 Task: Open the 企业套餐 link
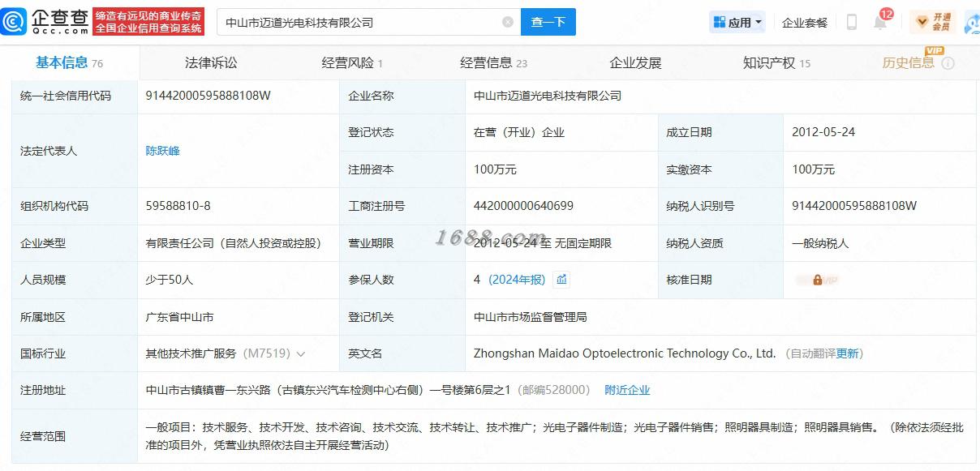click(x=805, y=23)
